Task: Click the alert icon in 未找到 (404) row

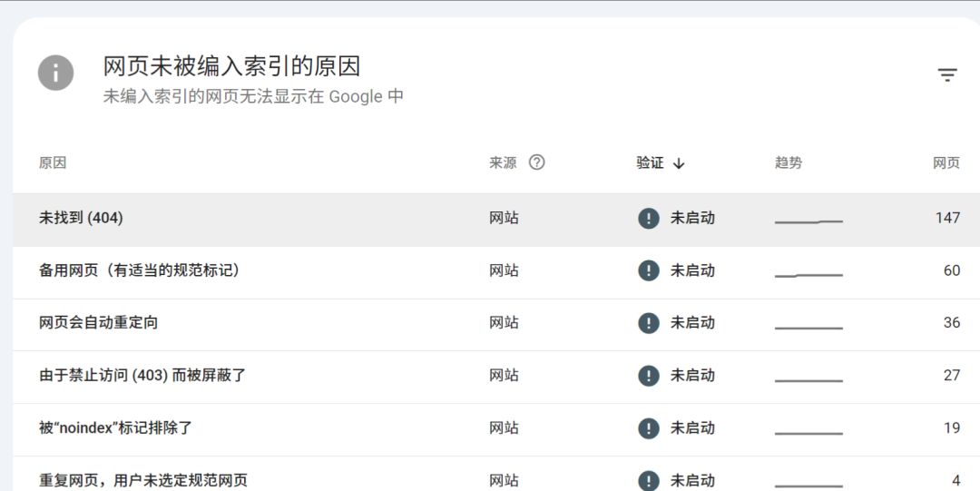Action: click(649, 219)
